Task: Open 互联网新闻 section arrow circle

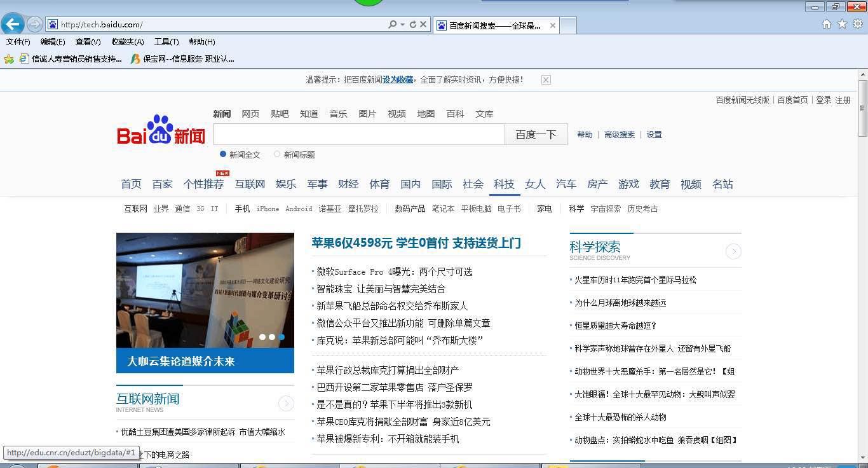Action: point(286,403)
